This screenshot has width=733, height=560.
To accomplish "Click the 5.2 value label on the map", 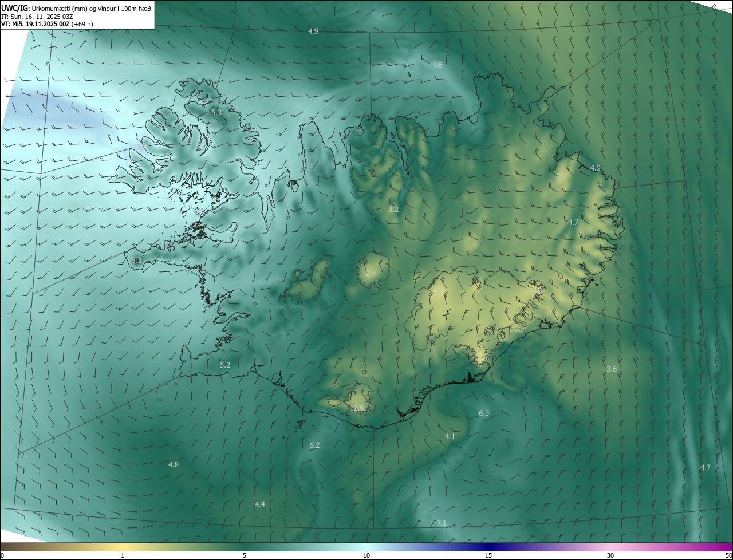I will (225, 365).
